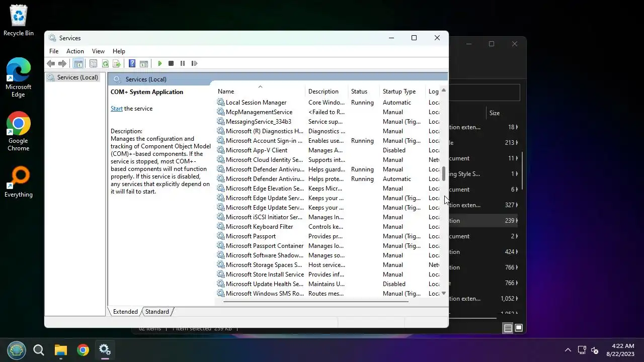Open the Start button on taskbar
This screenshot has width=644, height=362.
point(17,350)
